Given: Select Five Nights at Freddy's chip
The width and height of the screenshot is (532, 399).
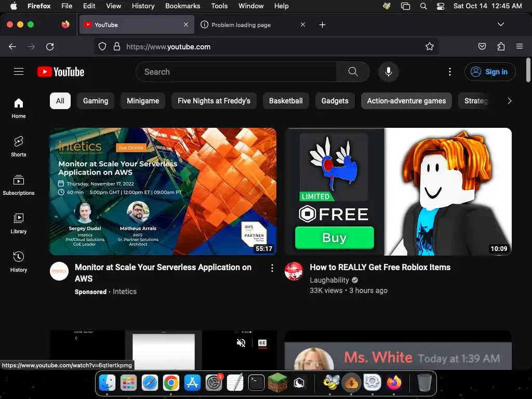Looking at the screenshot, I should pos(214,101).
